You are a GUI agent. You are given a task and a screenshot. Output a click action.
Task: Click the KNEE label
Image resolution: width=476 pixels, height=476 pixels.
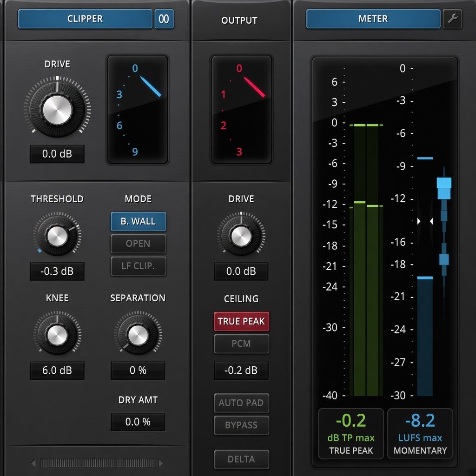coord(57,298)
